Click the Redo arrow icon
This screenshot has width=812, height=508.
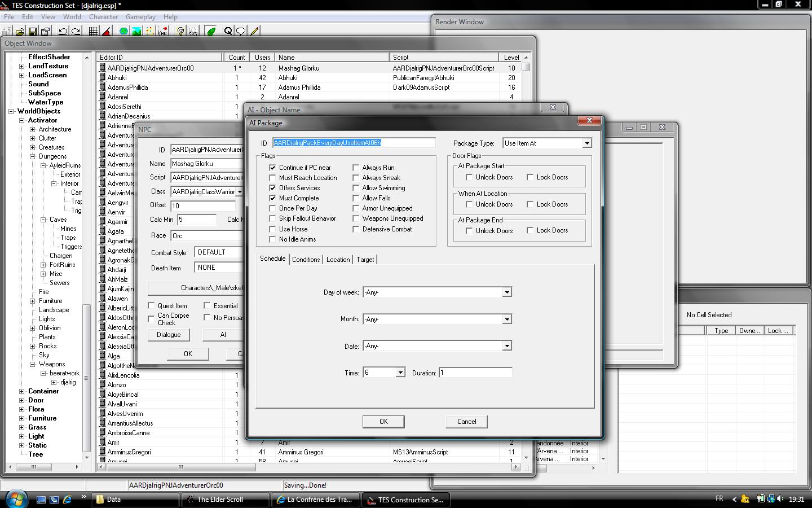click(76, 31)
